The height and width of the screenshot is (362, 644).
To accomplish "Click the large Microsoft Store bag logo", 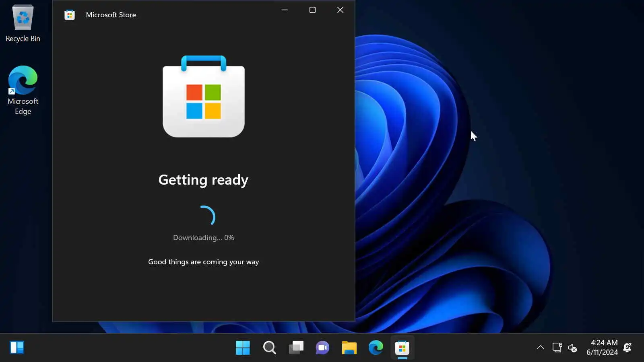I will point(204,97).
